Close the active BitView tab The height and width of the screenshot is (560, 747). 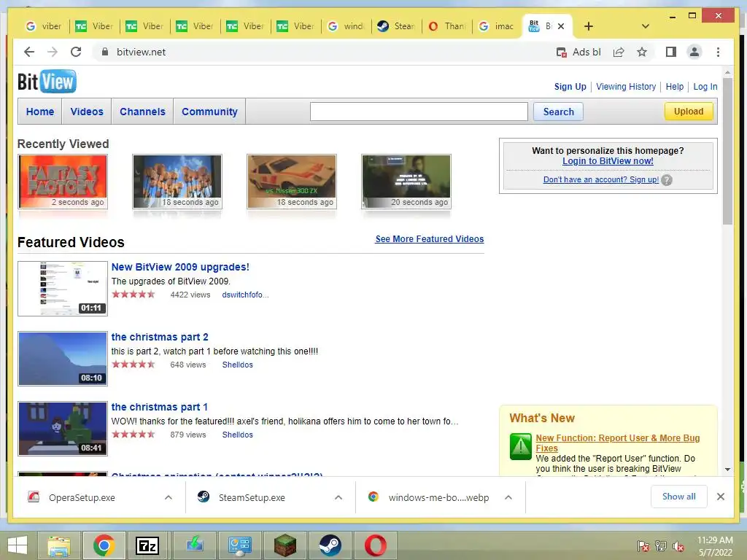(x=561, y=26)
